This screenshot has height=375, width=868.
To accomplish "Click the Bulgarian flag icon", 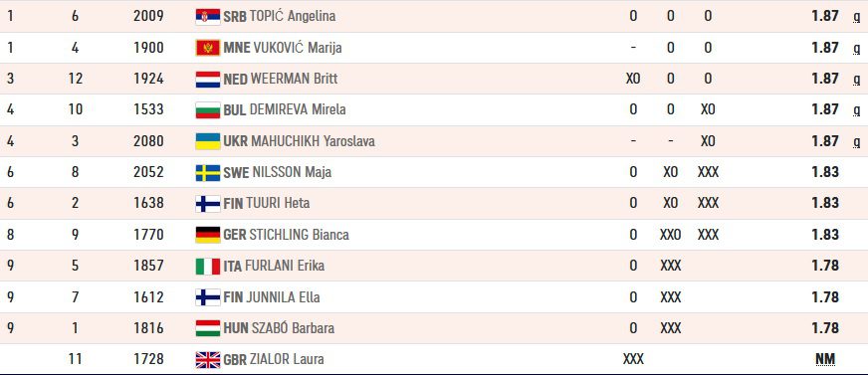I will pos(208,110).
